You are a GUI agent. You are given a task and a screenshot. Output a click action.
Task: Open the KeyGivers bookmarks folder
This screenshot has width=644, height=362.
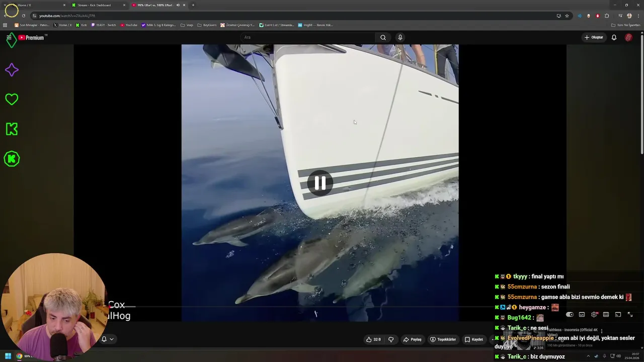207,25
